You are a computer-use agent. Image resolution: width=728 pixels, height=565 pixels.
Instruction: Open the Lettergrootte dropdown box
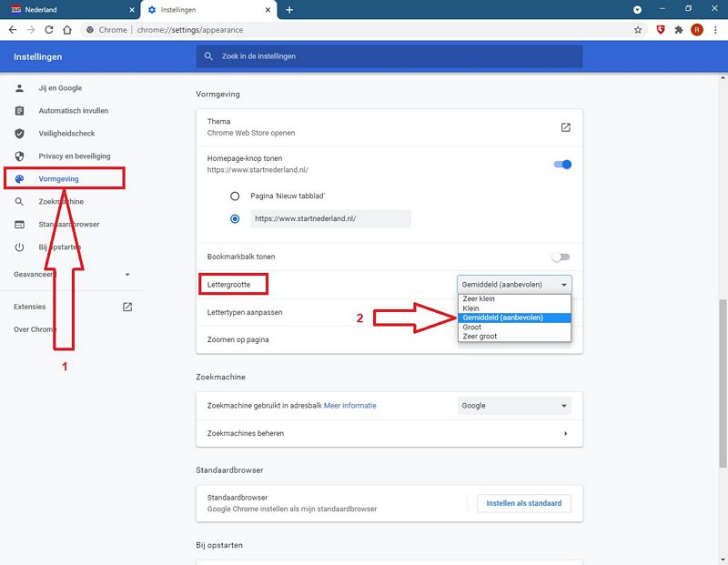point(514,285)
